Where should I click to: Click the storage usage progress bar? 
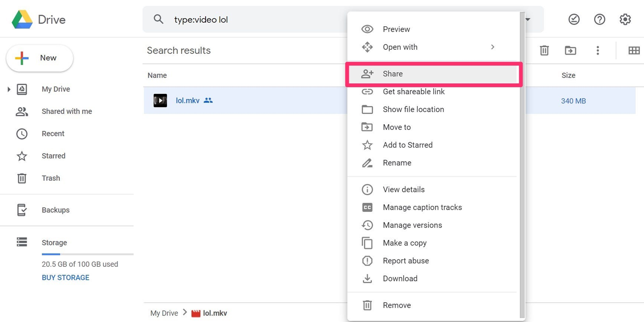87,254
